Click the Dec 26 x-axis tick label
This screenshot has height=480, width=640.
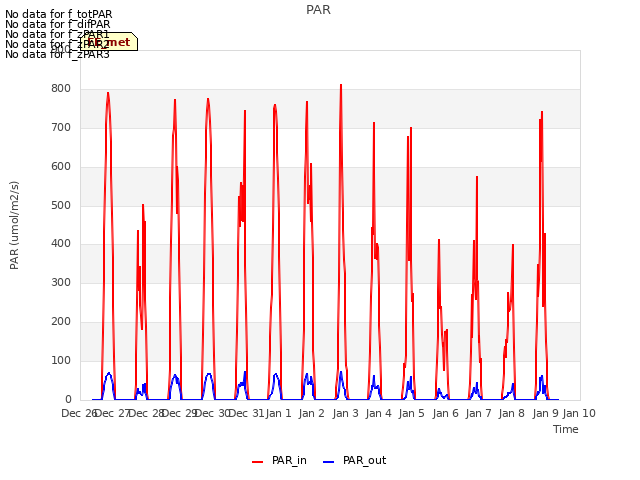click(x=78, y=413)
